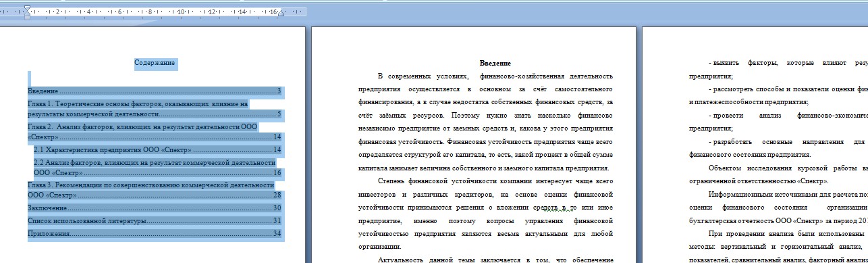This screenshot has width=868, height=263.
Task: Click the paragraph starting with Степень финансовой
Action: [x=486, y=214]
